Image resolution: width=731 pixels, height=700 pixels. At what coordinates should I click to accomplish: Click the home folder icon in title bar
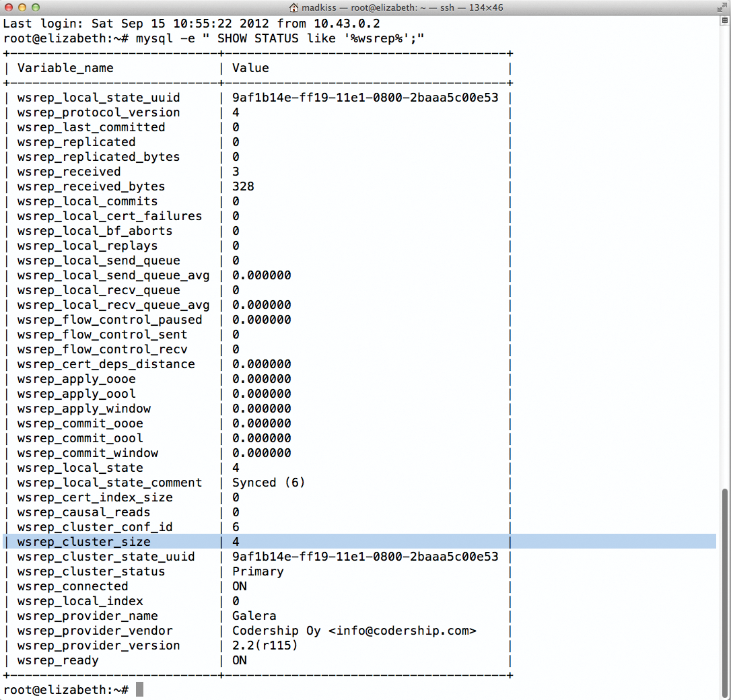pyautogui.click(x=294, y=7)
